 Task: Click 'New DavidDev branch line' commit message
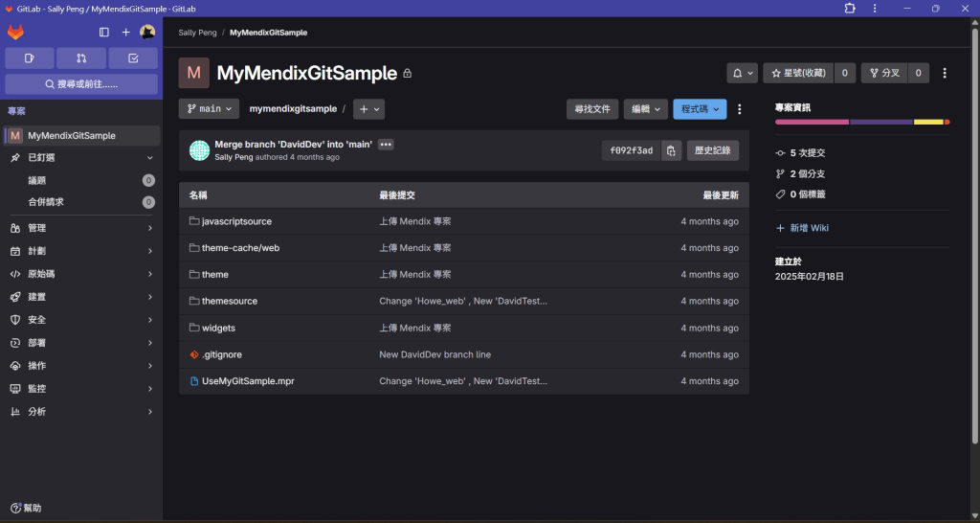click(435, 354)
